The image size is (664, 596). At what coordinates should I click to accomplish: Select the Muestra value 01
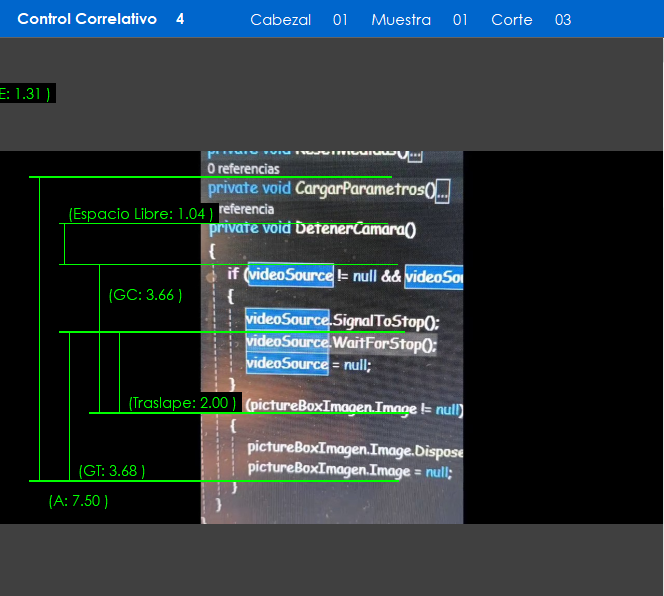point(460,20)
